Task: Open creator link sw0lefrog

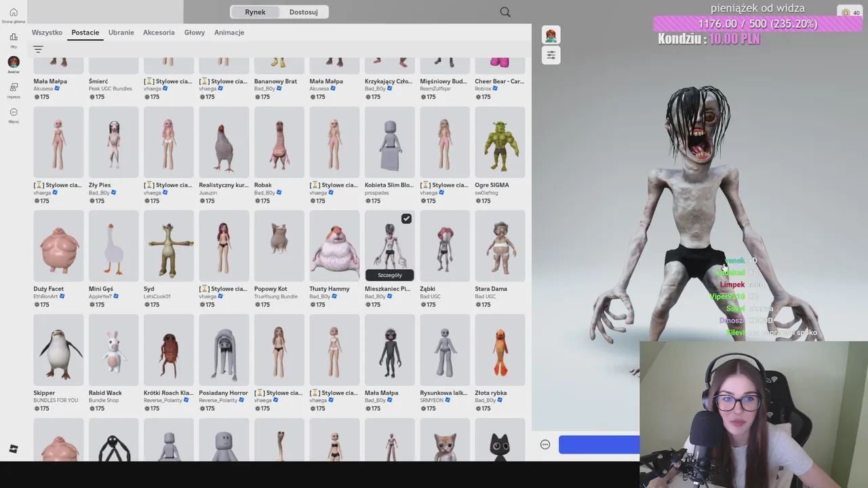Action: tap(486, 192)
